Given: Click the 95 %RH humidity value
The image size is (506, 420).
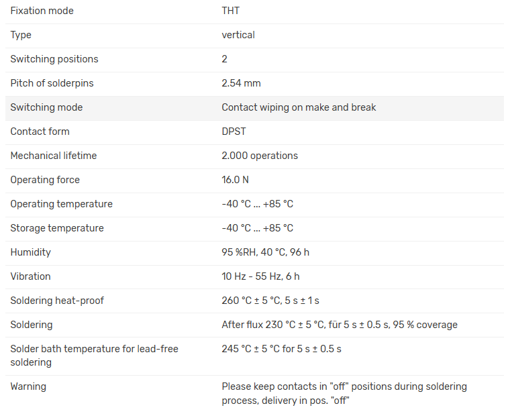Looking at the screenshot, I should 265,252.
